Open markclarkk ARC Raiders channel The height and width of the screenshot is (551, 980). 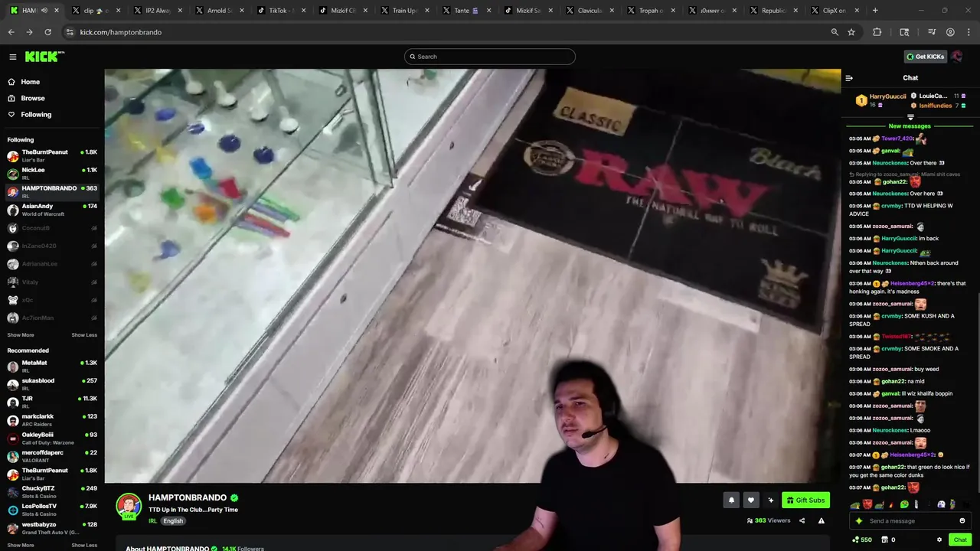pos(52,419)
